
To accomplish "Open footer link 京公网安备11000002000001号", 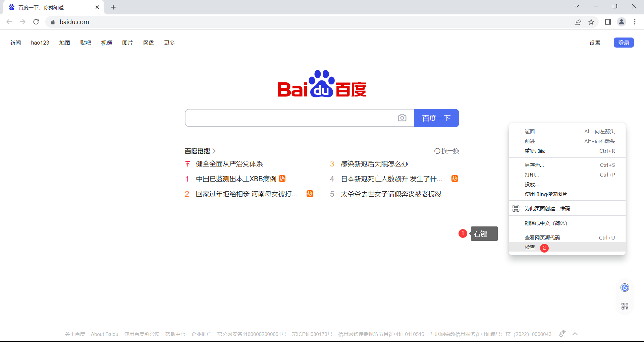I will (252, 334).
